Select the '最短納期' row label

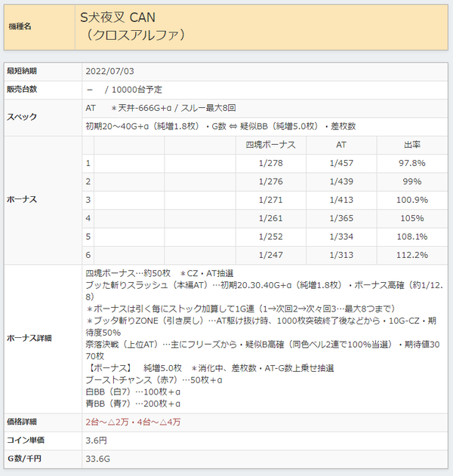(22, 71)
